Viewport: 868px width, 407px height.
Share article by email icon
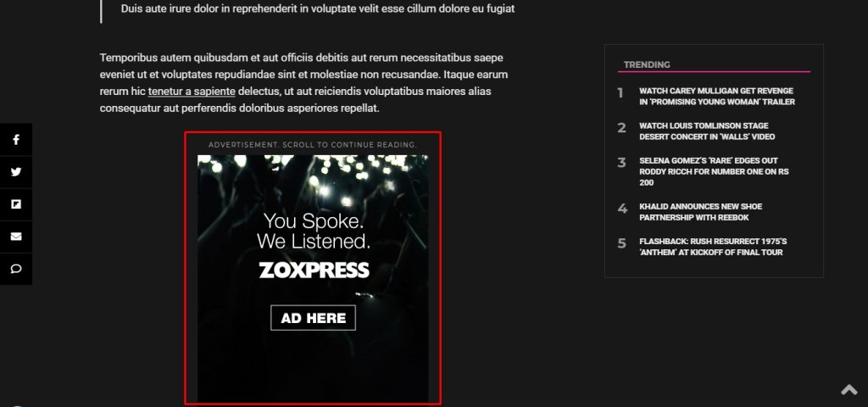coord(16,237)
